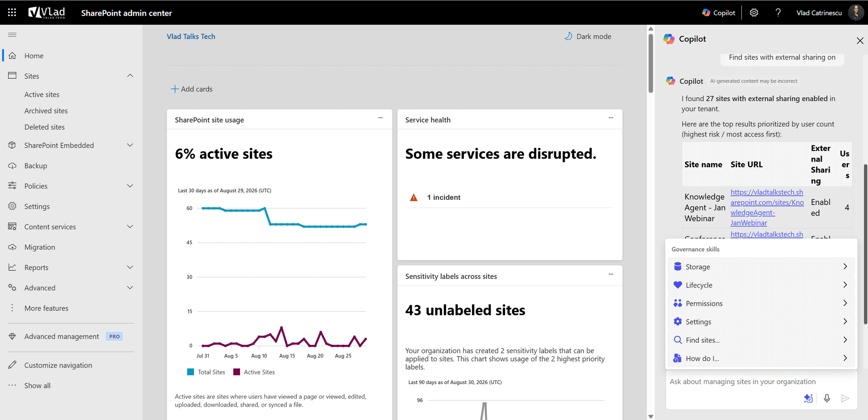The image size is (868, 420).
Task: Open Vlad Catrinescu's profile picture menu
Action: tap(856, 13)
